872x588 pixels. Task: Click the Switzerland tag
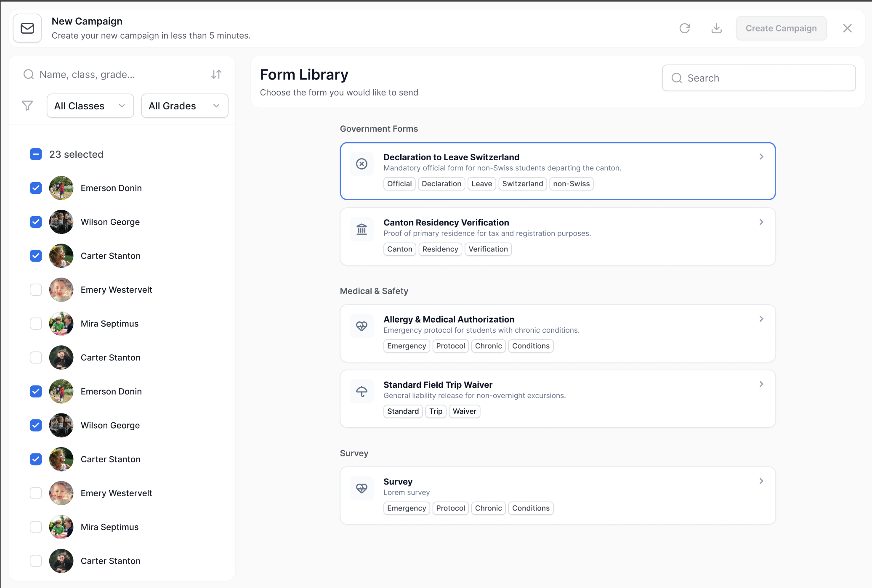pos(522,184)
